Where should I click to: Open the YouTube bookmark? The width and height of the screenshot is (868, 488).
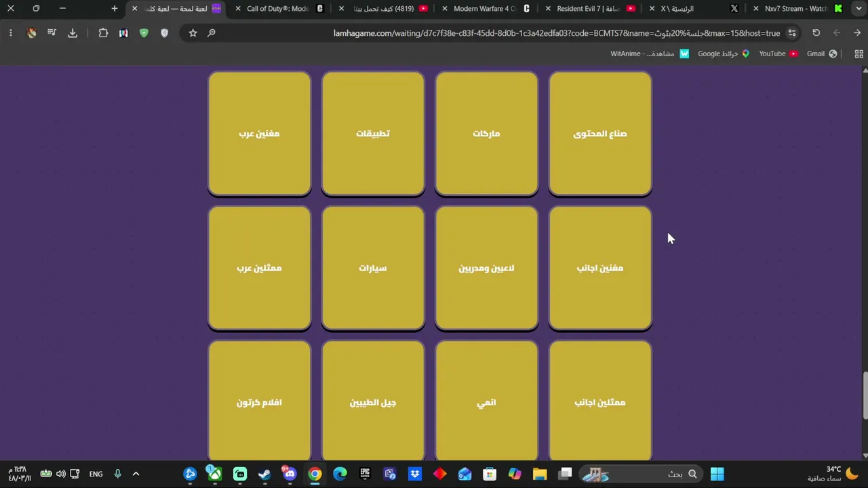click(x=778, y=54)
